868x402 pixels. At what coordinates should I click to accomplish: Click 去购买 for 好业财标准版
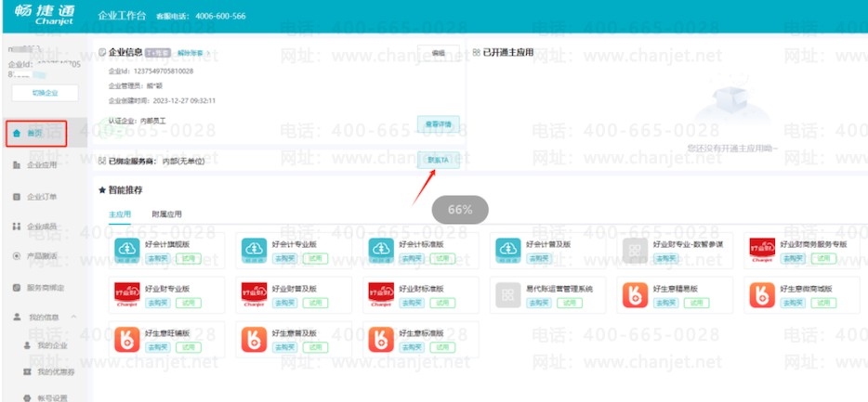point(412,303)
